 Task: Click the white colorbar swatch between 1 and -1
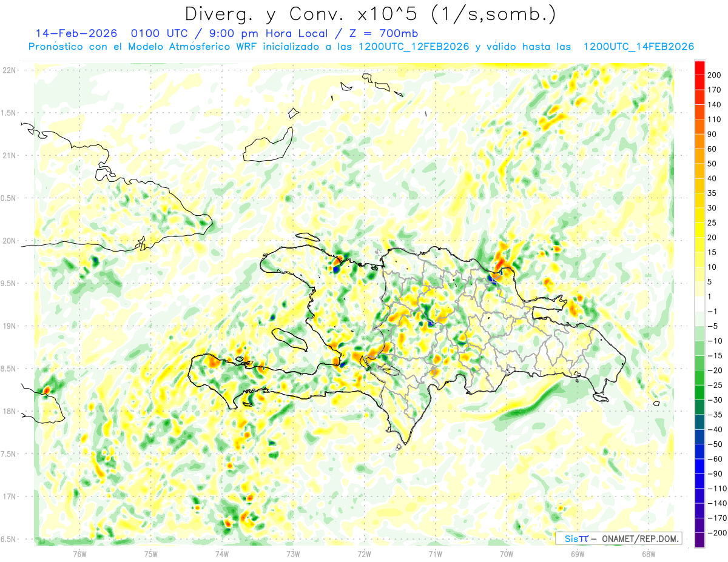(699, 304)
